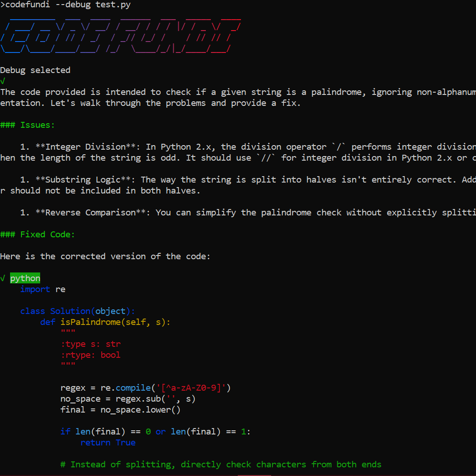Click the regex pattern '[^a-zA-Z0-9]' string
Viewport: 476px width, 476px height.
tap(191, 388)
